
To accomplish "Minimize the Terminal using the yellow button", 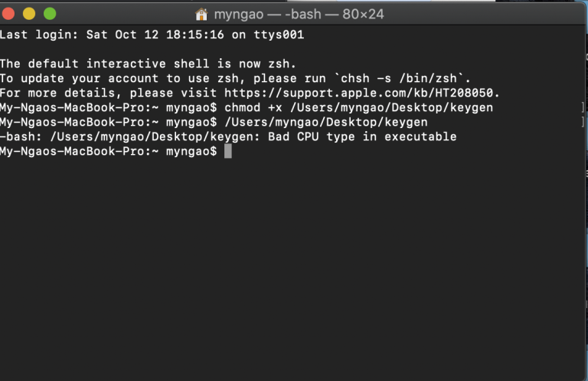I will click(29, 14).
